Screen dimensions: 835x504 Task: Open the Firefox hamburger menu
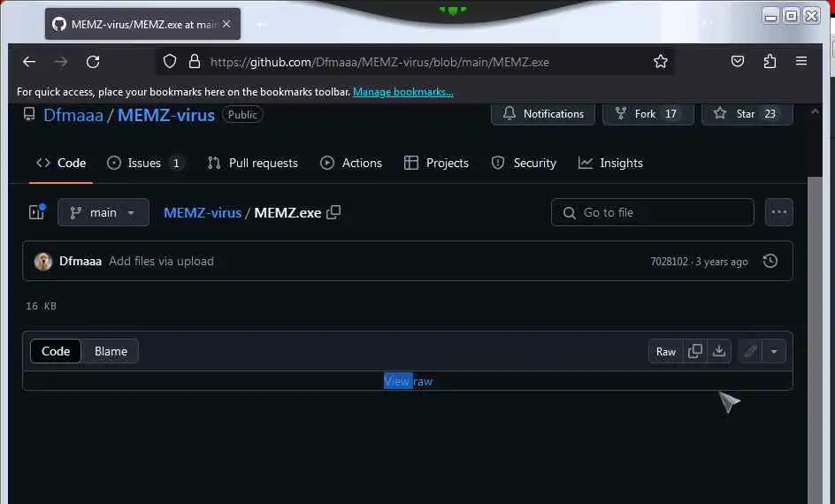(801, 61)
